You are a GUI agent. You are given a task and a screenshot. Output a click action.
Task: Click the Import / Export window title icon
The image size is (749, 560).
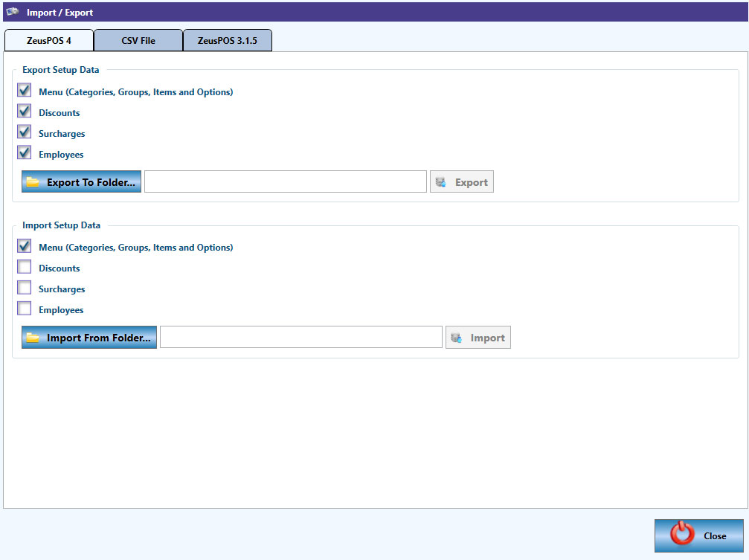pyautogui.click(x=13, y=12)
